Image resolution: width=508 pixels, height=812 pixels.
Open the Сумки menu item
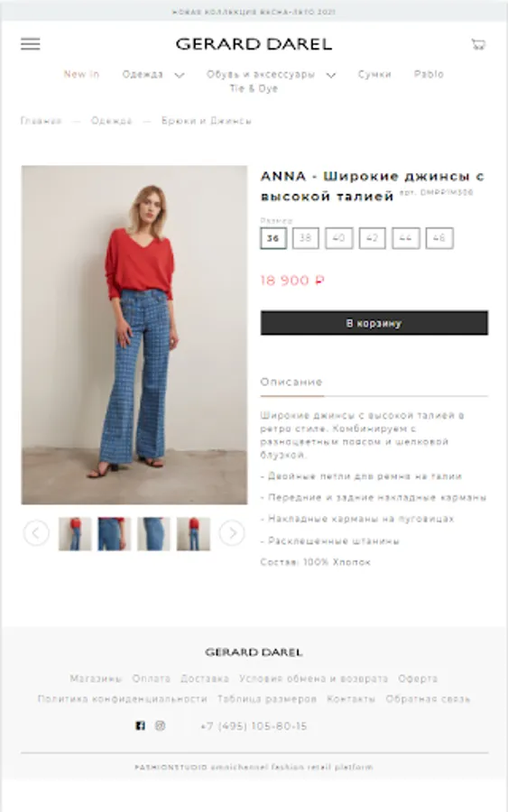pyautogui.click(x=374, y=74)
